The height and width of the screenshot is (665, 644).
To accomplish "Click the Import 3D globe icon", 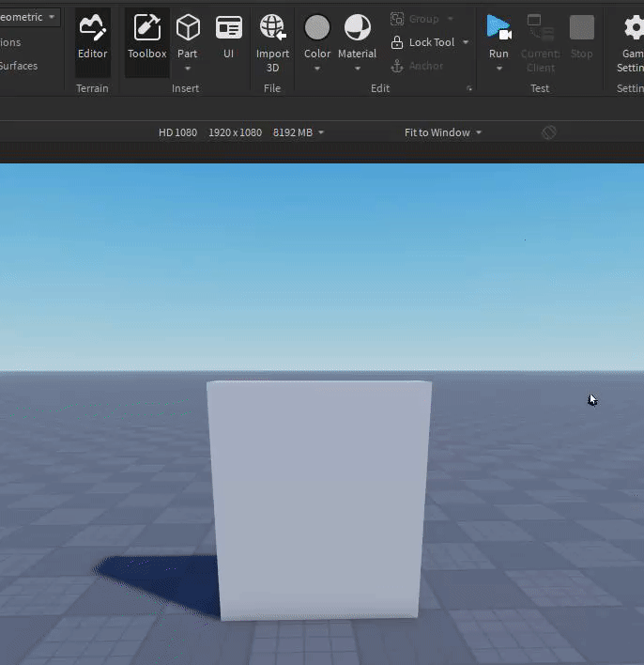I will pyautogui.click(x=272, y=27).
